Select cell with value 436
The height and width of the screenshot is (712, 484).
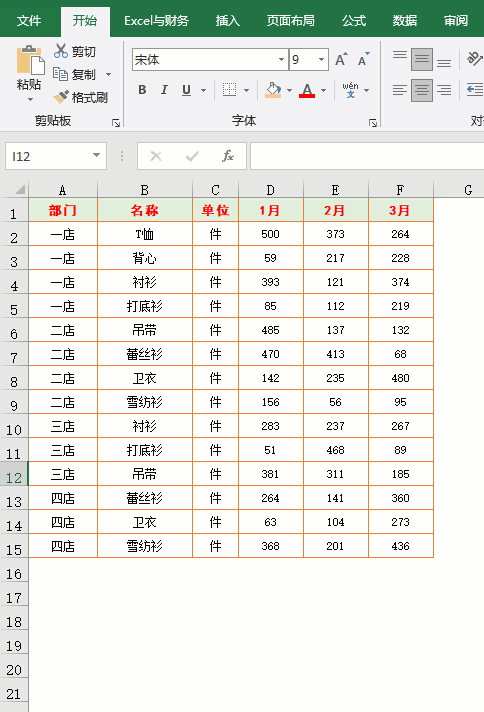coord(400,546)
